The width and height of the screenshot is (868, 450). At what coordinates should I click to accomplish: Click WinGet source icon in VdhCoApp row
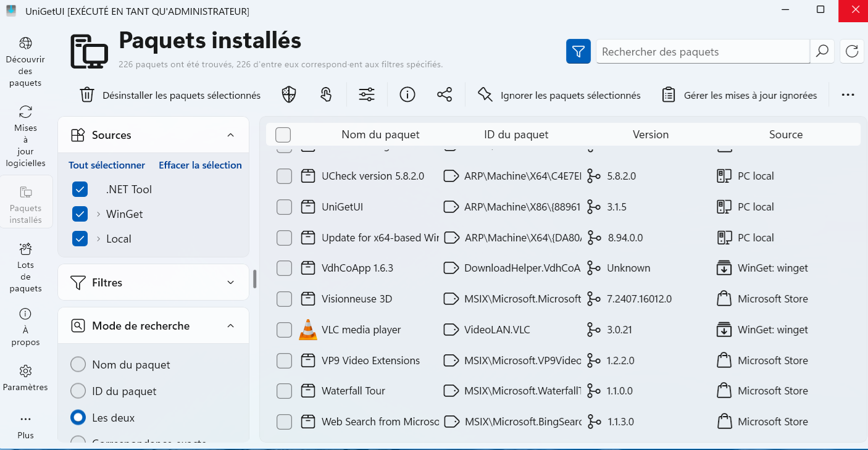tap(724, 268)
